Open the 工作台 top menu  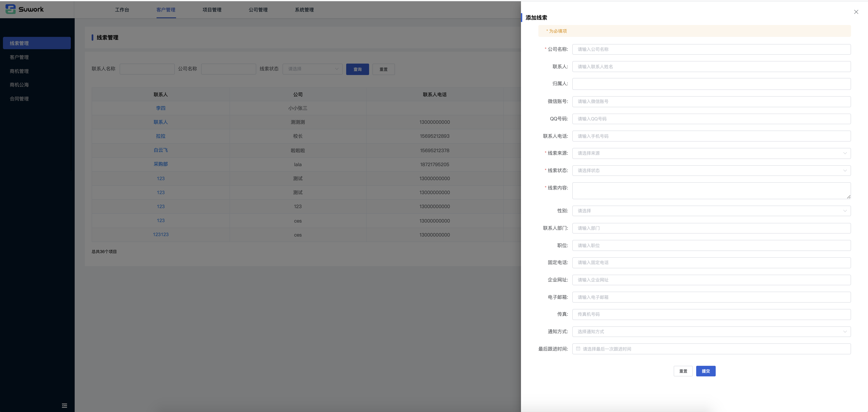pyautogui.click(x=122, y=10)
